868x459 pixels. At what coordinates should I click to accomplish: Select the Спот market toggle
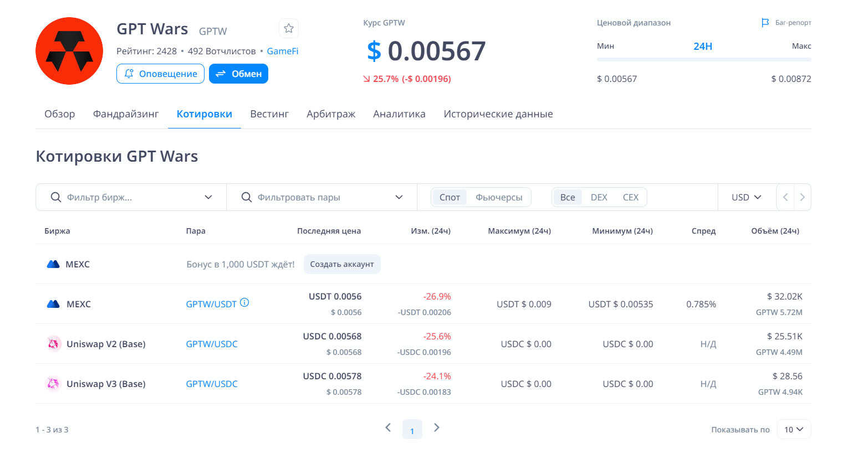pyautogui.click(x=450, y=197)
